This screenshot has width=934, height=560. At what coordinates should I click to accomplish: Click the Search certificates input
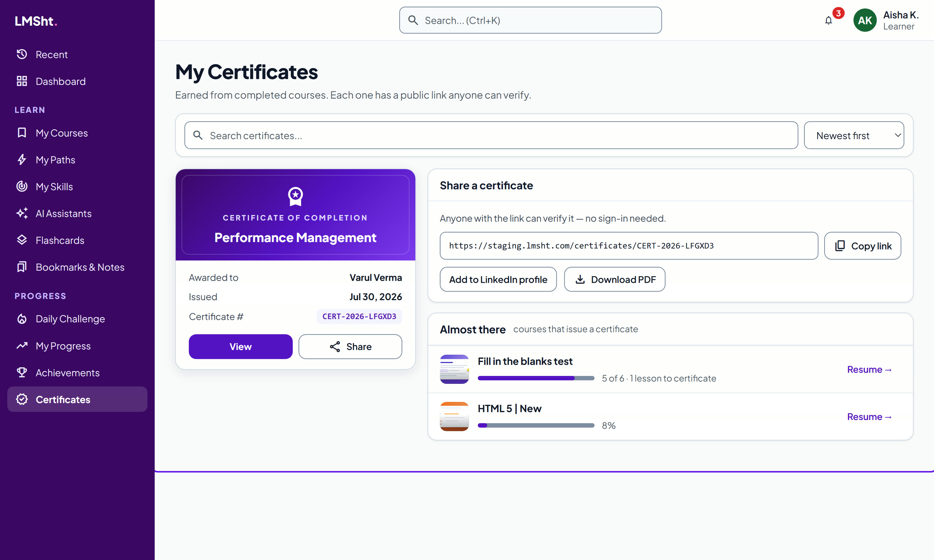click(491, 135)
